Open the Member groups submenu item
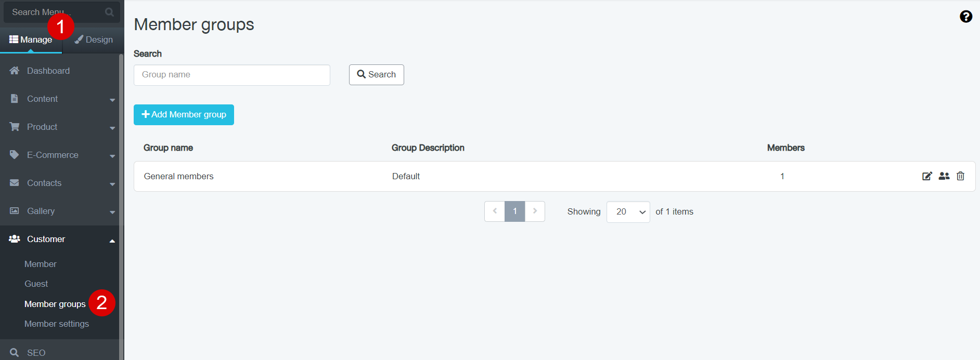Screen dimensions: 980x360 click(55, 304)
